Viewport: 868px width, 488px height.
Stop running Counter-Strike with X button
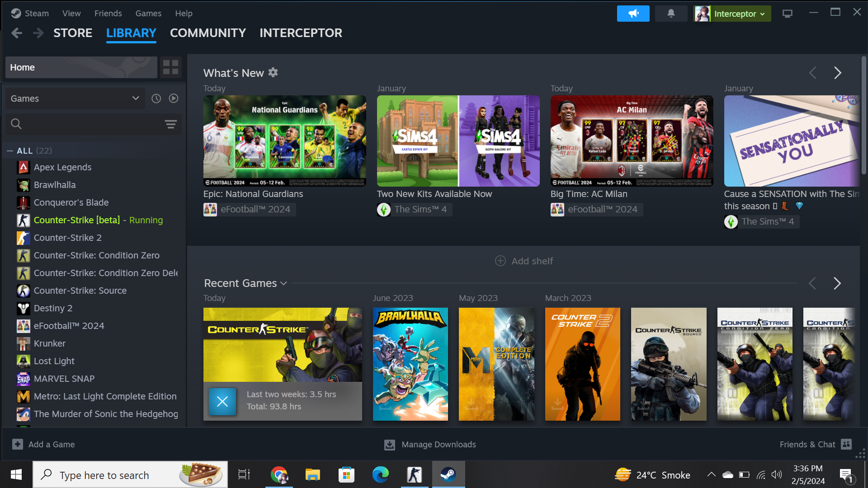tap(222, 401)
